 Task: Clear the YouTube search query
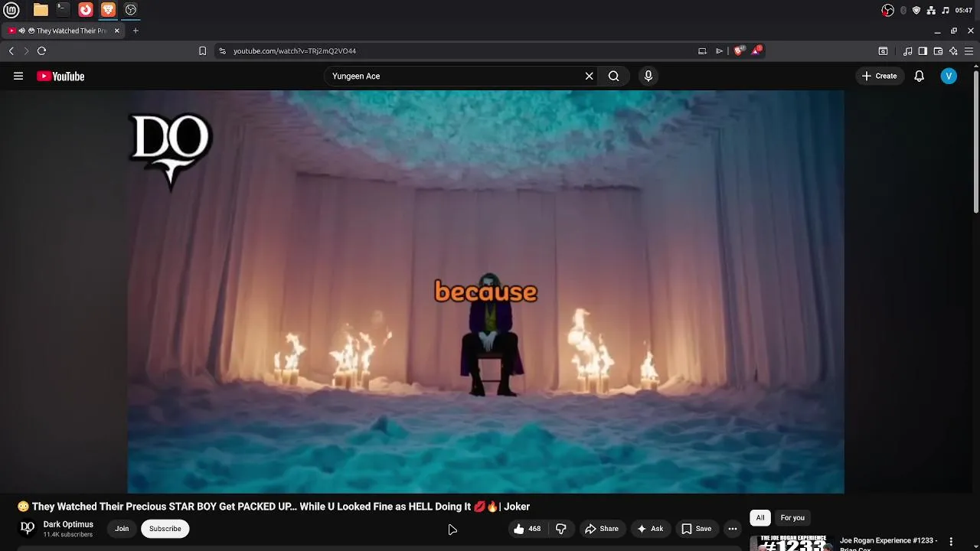[x=589, y=76]
